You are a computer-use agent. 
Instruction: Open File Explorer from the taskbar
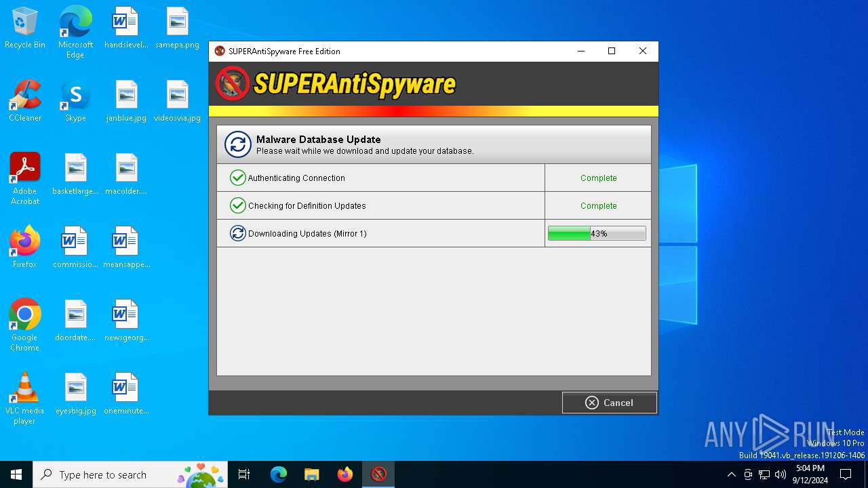pyautogui.click(x=311, y=474)
